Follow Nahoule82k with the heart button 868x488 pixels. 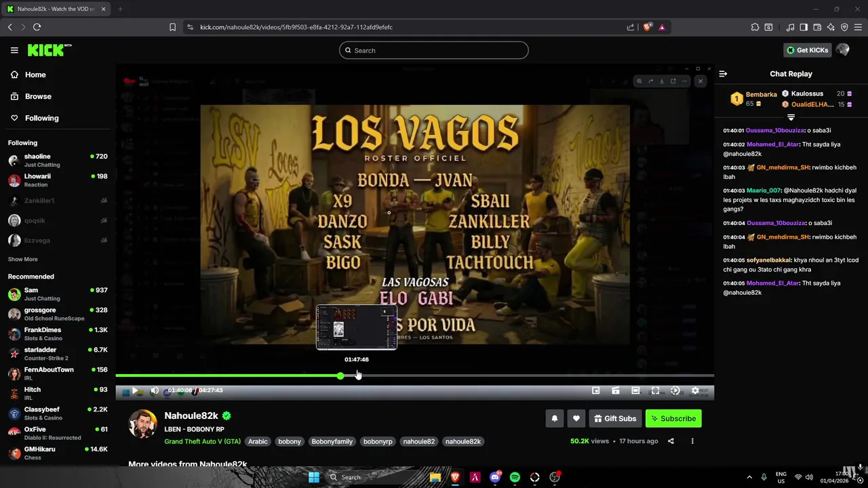[576, 418]
